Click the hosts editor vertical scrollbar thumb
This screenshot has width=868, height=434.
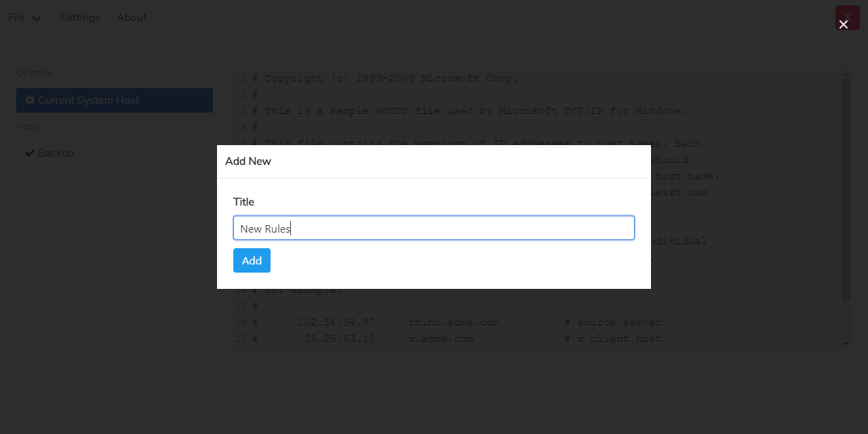tap(846, 190)
